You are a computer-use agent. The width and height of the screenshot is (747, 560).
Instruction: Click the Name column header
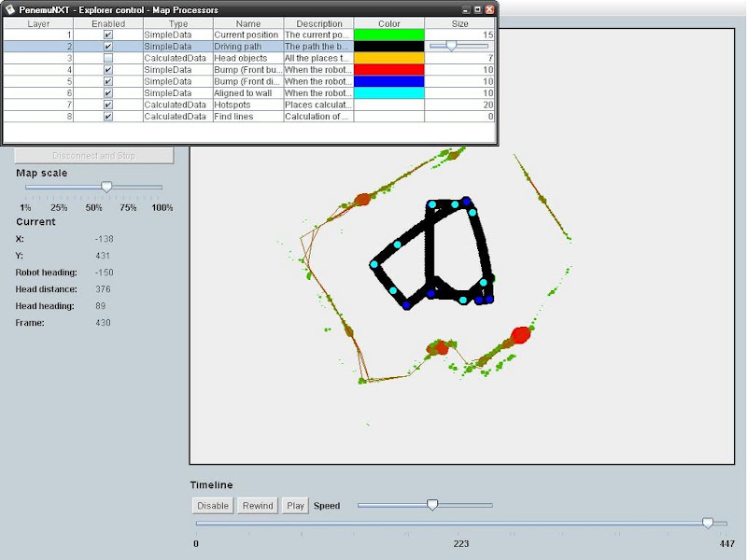point(247,23)
